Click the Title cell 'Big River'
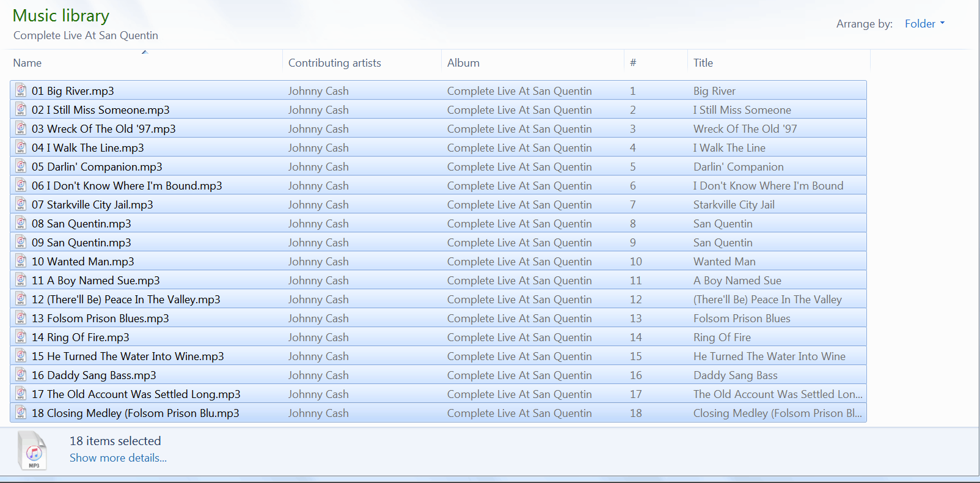Viewport: 980px width, 483px height. pyautogui.click(x=714, y=91)
